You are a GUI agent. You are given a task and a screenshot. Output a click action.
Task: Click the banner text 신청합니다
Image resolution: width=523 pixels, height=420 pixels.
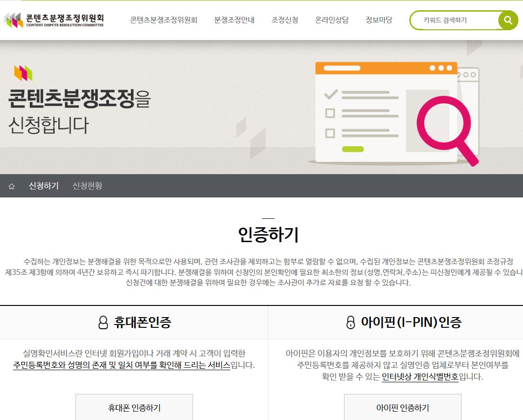[48, 125]
